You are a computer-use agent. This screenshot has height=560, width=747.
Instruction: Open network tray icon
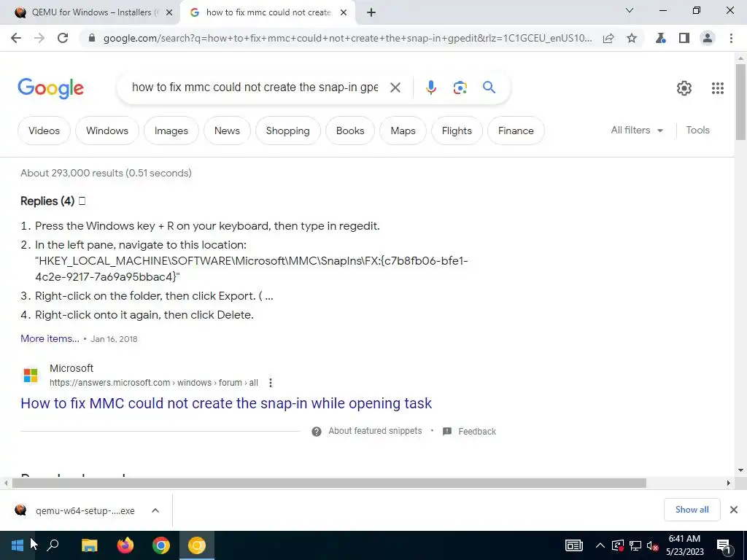[x=635, y=545]
